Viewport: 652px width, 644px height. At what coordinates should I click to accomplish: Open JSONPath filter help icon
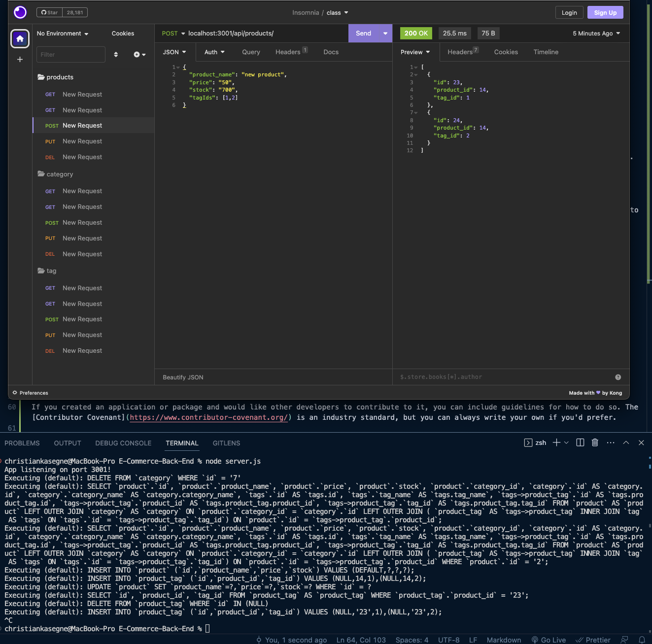click(618, 377)
